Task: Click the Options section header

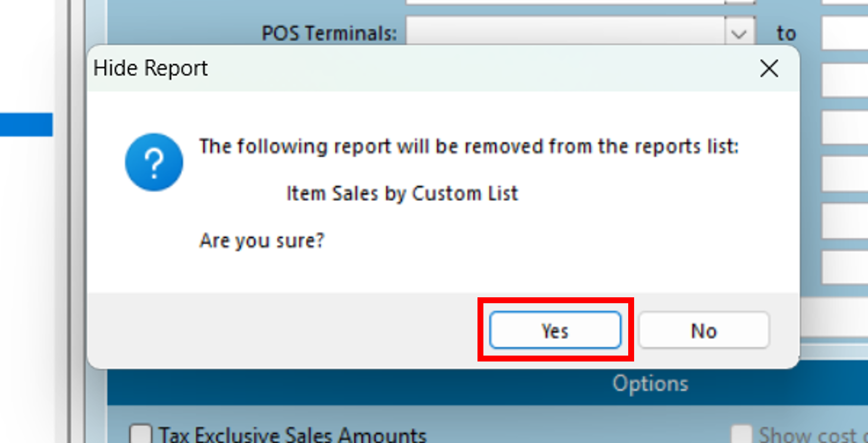Action: [649, 383]
